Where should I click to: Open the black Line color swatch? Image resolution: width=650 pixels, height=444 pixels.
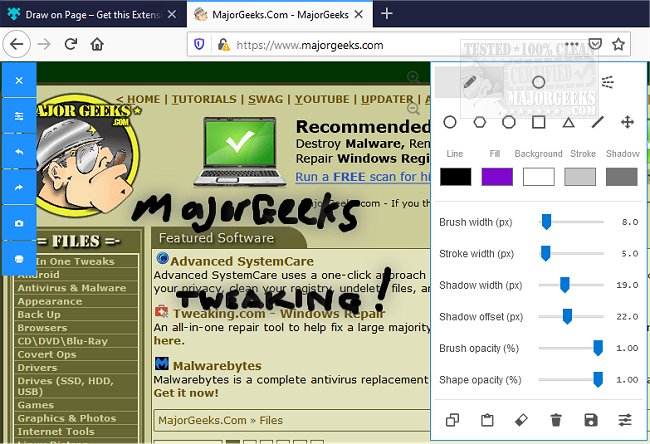[x=456, y=177]
